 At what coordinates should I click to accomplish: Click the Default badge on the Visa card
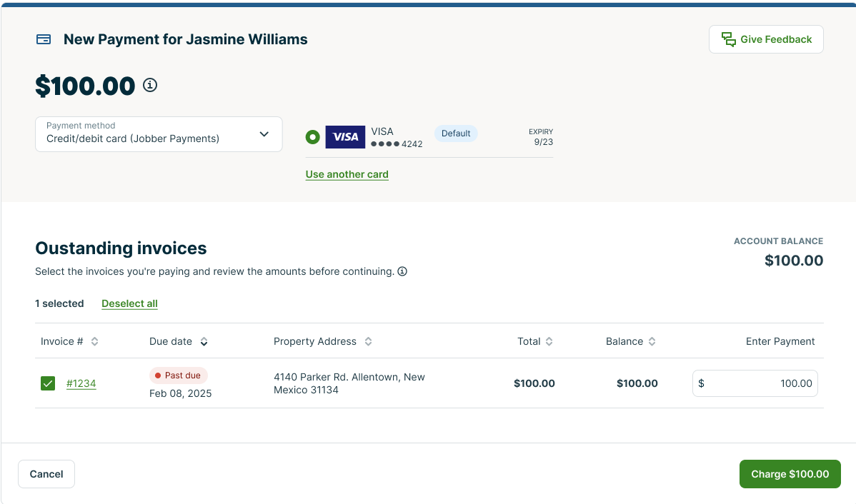point(456,133)
